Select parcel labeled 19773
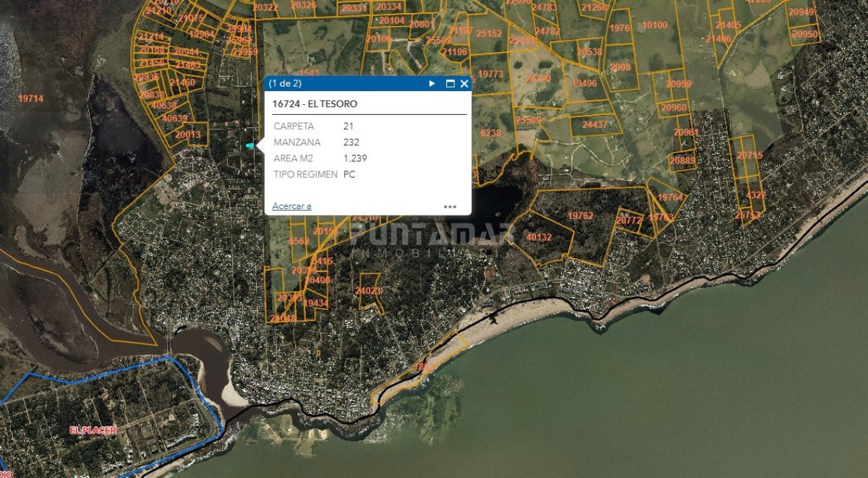 pos(490,74)
